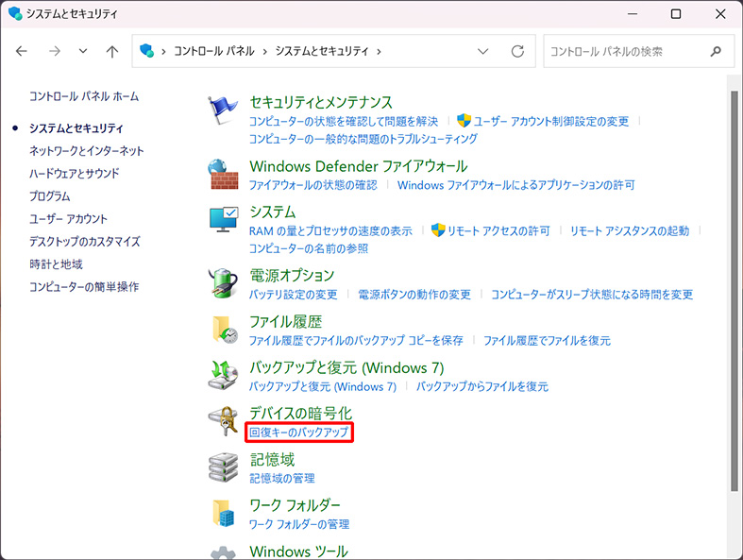The image size is (743, 560).
Task: Select システムとセキュリティ breadcrumb segment
Action: tap(322, 51)
